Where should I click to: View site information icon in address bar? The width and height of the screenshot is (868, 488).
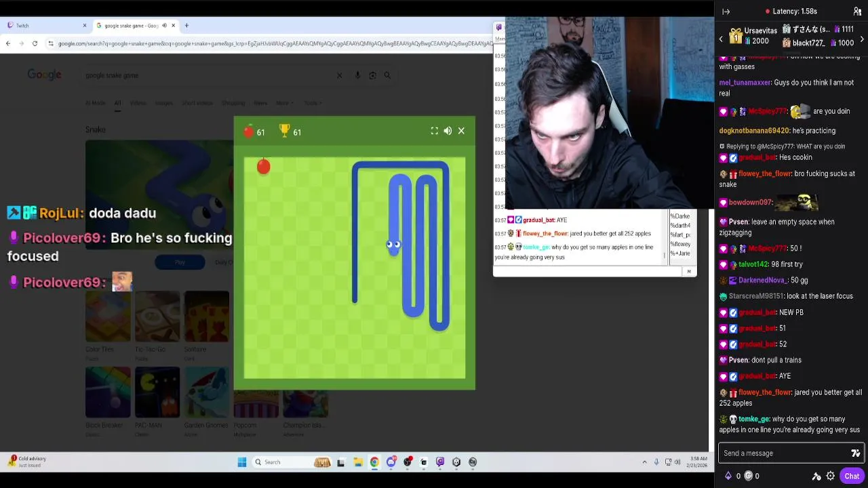point(51,43)
